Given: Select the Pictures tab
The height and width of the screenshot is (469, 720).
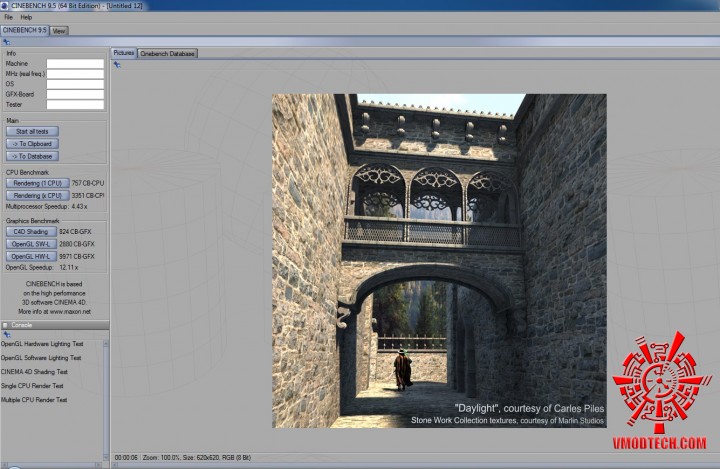Looking at the screenshot, I should (124, 53).
